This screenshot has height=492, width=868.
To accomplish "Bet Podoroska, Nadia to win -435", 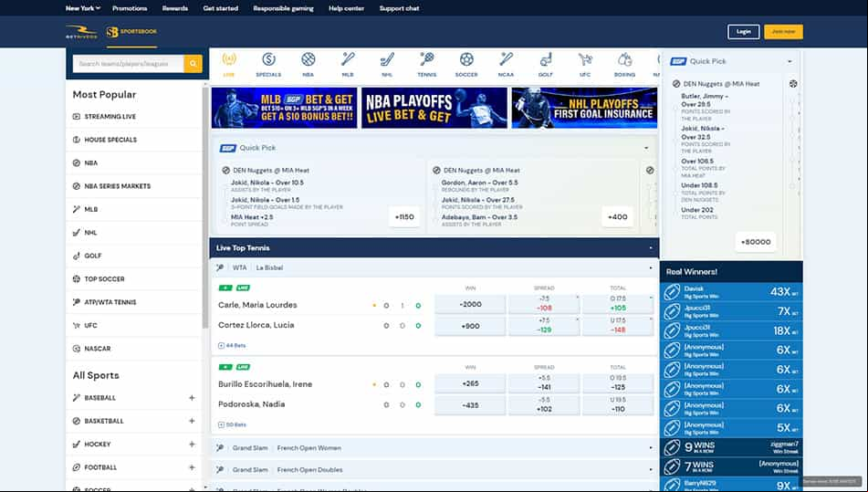I will click(x=470, y=405).
